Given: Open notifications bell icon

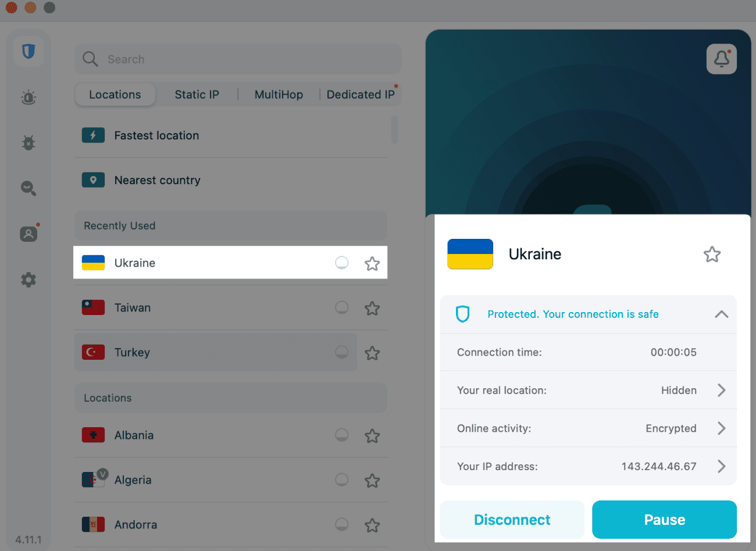Looking at the screenshot, I should [721, 59].
